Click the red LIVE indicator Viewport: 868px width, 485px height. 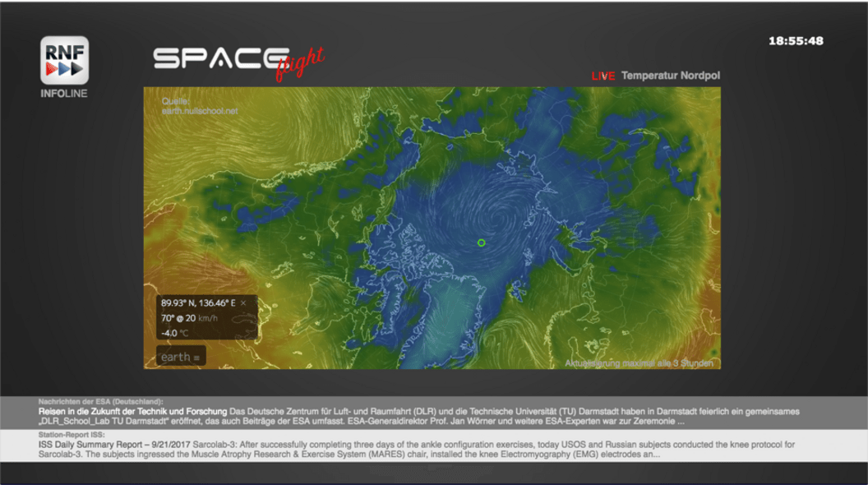(x=603, y=76)
